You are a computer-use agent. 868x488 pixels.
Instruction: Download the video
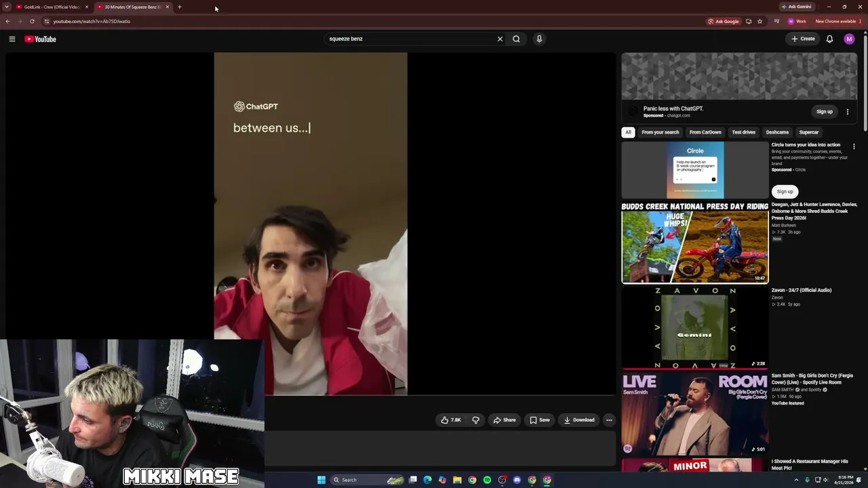pyautogui.click(x=579, y=420)
